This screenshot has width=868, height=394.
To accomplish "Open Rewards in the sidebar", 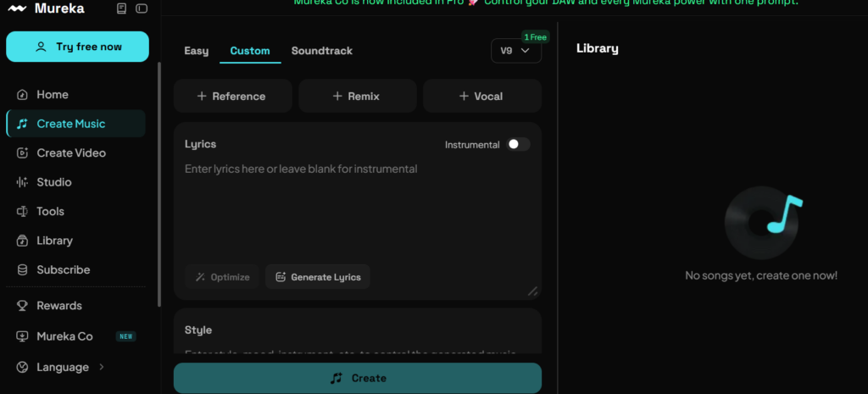I will [x=75, y=306].
